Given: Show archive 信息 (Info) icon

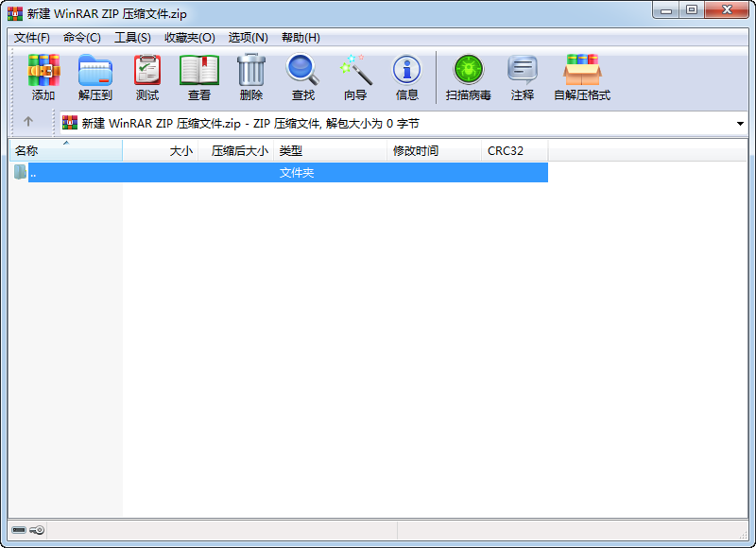Looking at the screenshot, I should tap(407, 77).
